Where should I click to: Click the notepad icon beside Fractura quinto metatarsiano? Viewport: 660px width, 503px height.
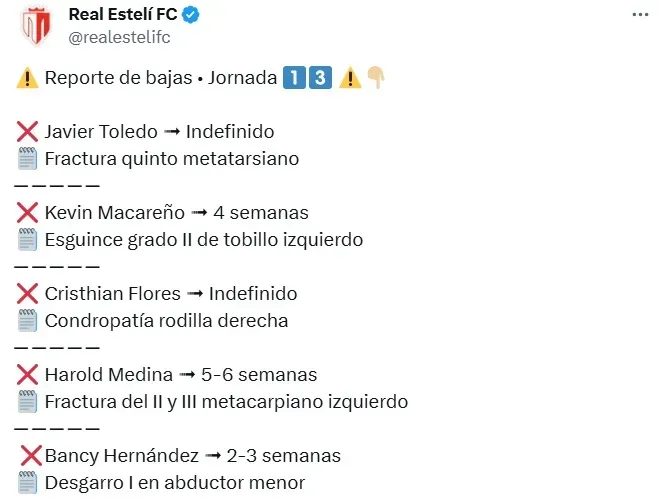(x=28, y=158)
